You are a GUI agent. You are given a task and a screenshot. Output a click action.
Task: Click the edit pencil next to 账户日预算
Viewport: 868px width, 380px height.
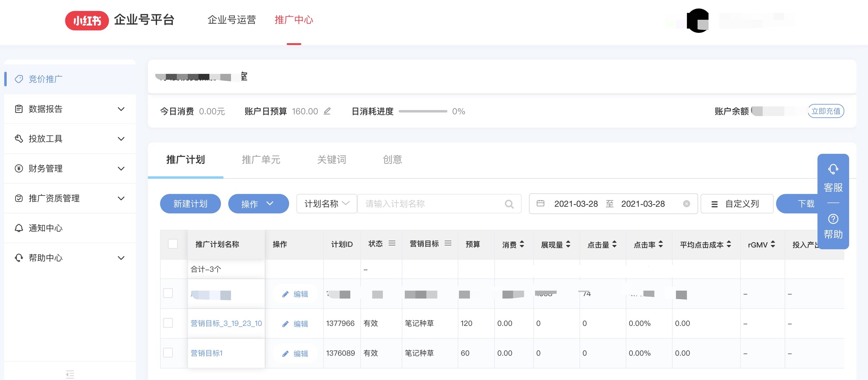[327, 111]
